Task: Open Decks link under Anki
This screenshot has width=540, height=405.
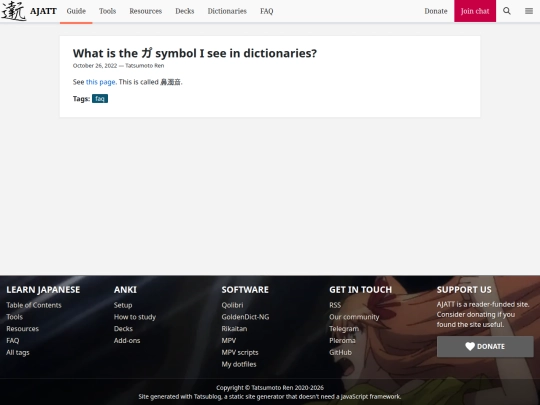Action: (123, 329)
